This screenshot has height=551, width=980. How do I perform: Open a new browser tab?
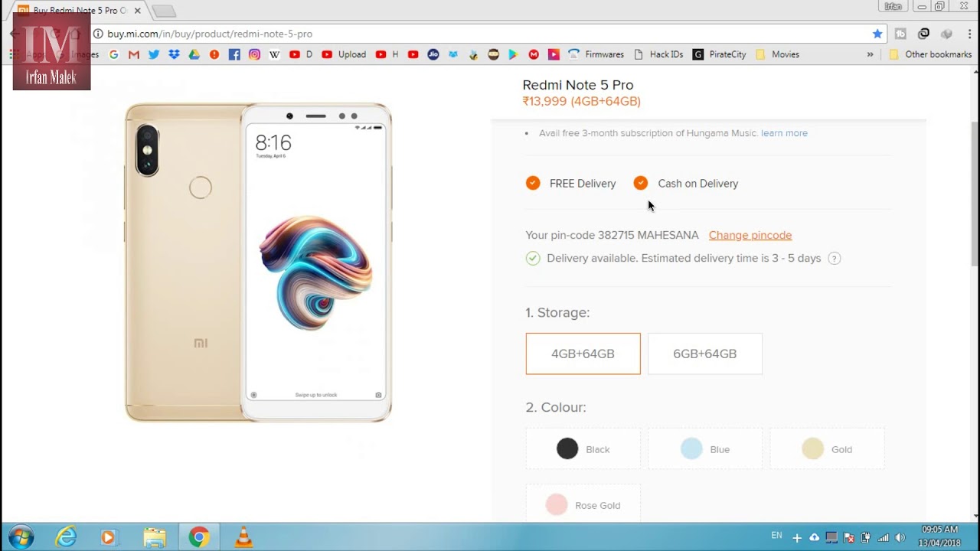(x=163, y=11)
